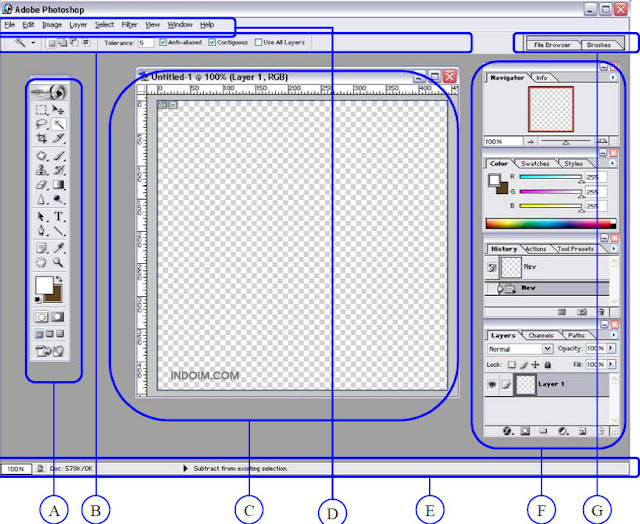The height and width of the screenshot is (524, 640).
Task: Select the Pen tool
Action: click(41, 231)
